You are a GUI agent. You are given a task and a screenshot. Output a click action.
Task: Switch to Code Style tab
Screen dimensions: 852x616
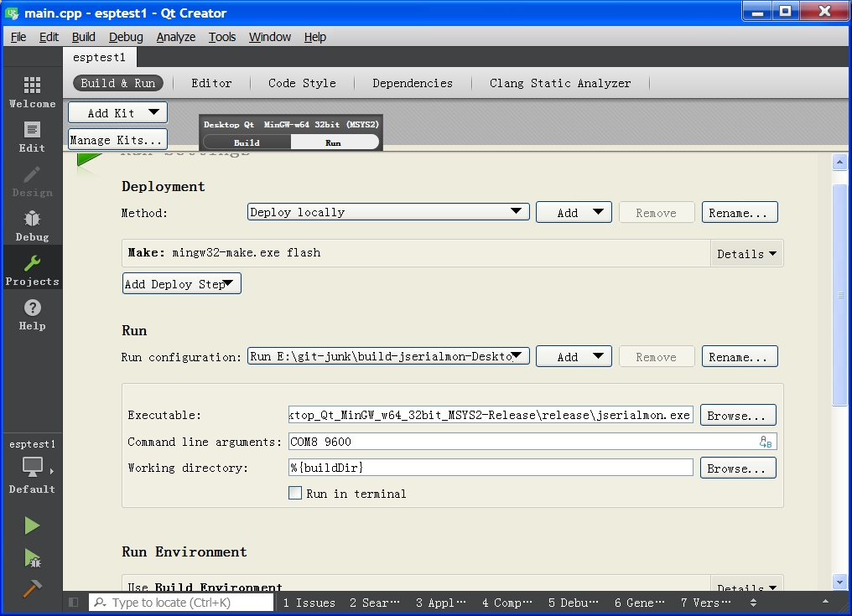[302, 83]
